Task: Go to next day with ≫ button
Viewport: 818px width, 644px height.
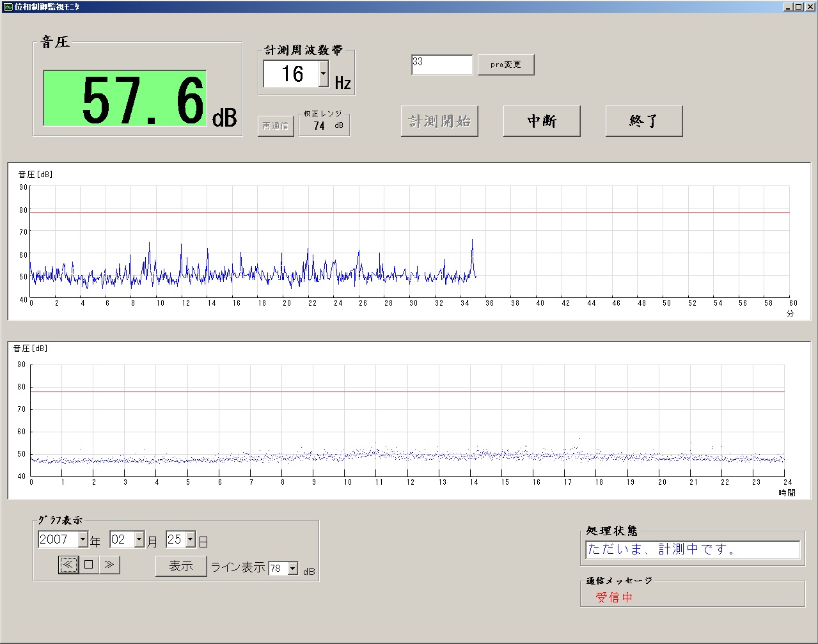Action: point(109,565)
